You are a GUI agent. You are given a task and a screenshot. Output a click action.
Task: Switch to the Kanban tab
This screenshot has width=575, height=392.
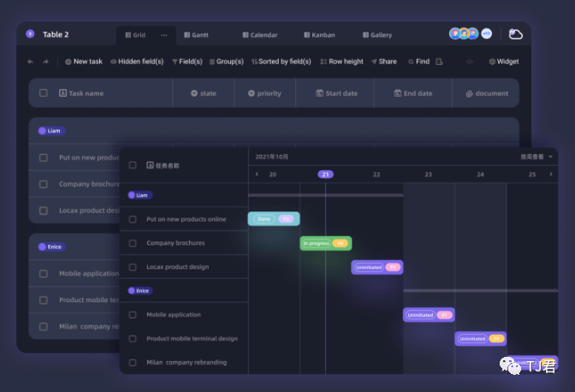click(319, 35)
